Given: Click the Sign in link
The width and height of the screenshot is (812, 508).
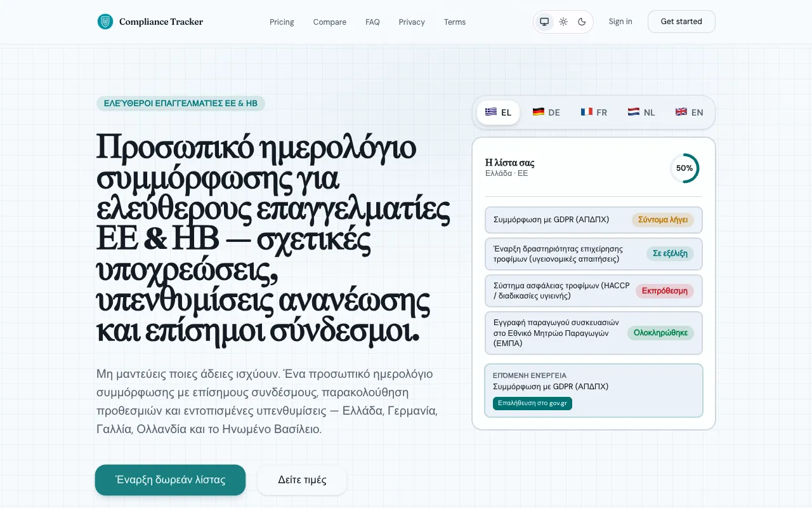Looking at the screenshot, I should [620, 22].
